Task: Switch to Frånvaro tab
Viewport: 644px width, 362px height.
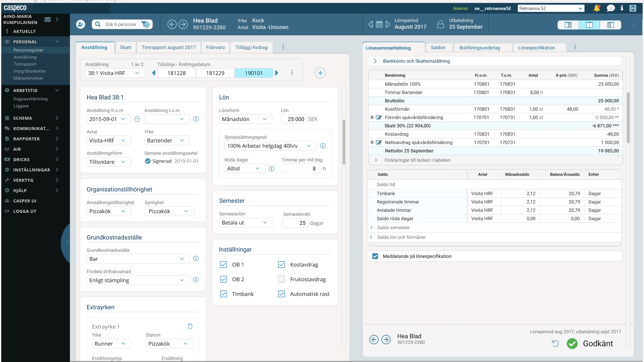Action: (215, 47)
